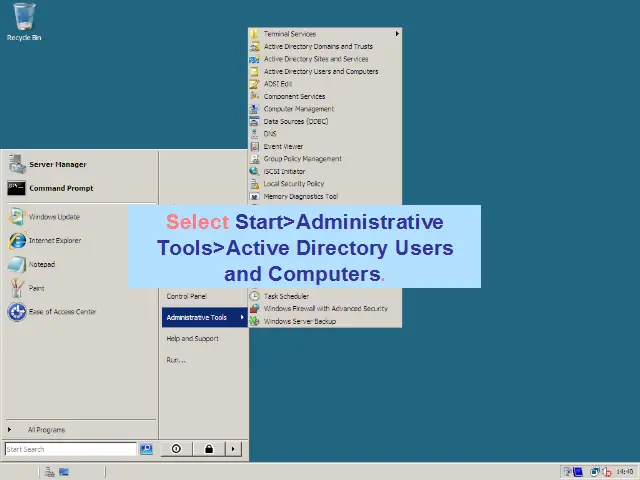
Task: Click the Ease of Access Center text
Action: (x=62, y=312)
